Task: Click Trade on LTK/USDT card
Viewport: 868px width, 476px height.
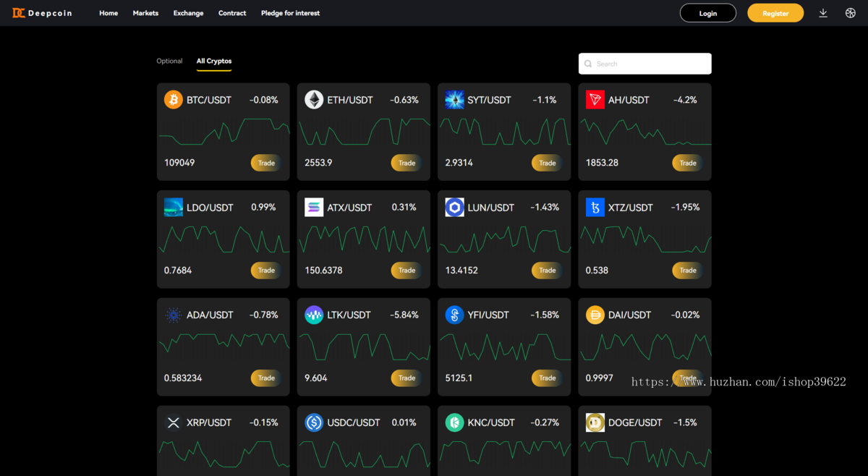Action: tap(407, 378)
